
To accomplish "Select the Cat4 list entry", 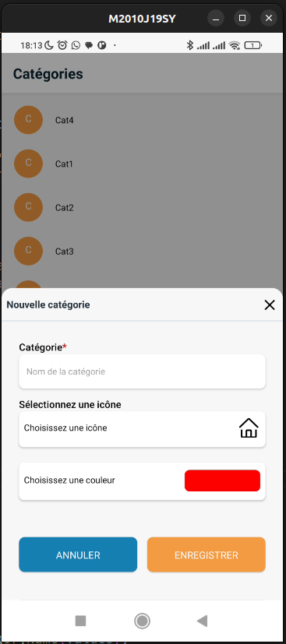I will [x=142, y=120].
